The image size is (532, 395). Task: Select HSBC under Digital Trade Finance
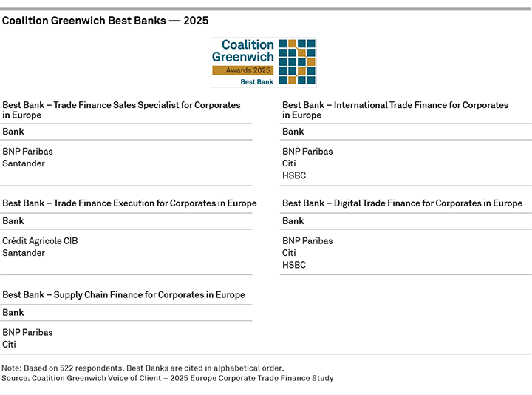[x=294, y=265]
